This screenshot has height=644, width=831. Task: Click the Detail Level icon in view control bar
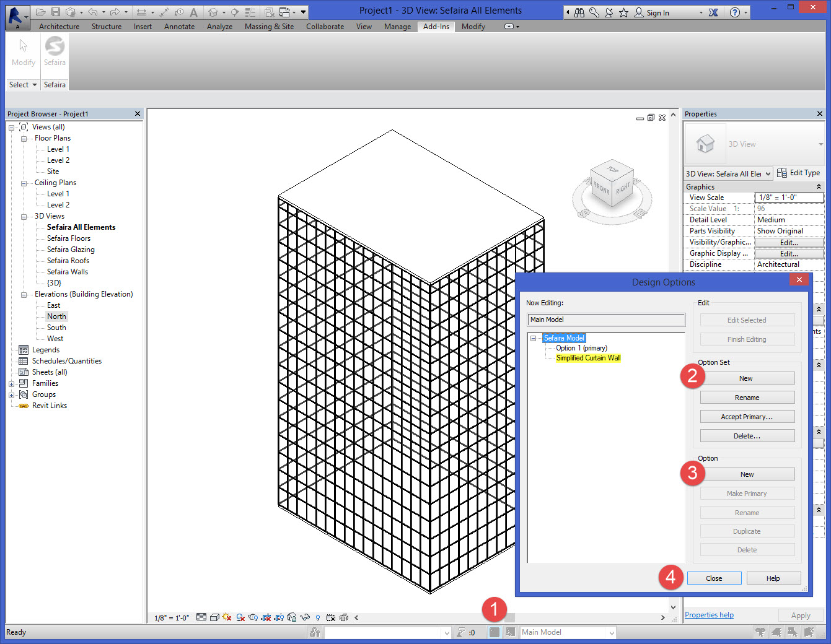[x=201, y=617]
